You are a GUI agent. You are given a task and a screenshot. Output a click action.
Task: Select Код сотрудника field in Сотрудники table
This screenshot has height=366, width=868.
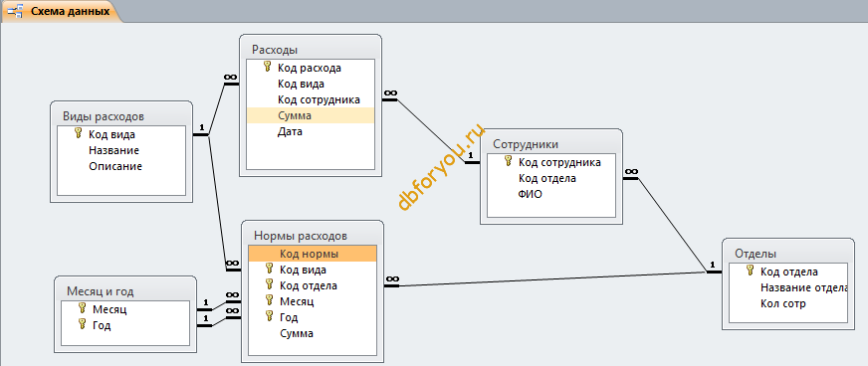pyautogui.click(x=551, y=162)
